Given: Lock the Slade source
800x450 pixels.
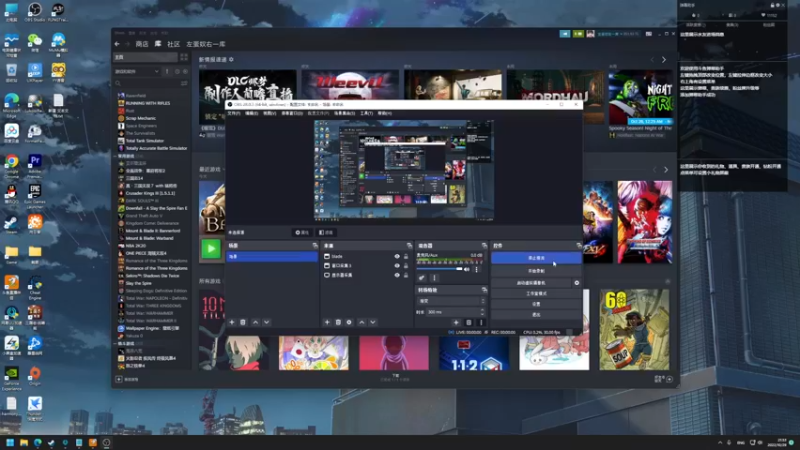Looking at the screenshot, I should tap(406, 257).
